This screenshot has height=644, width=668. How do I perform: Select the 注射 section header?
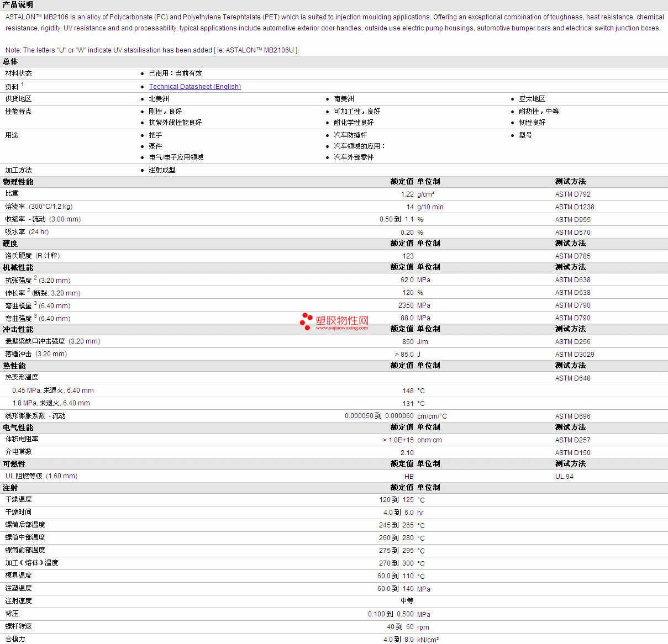[10, 488]
